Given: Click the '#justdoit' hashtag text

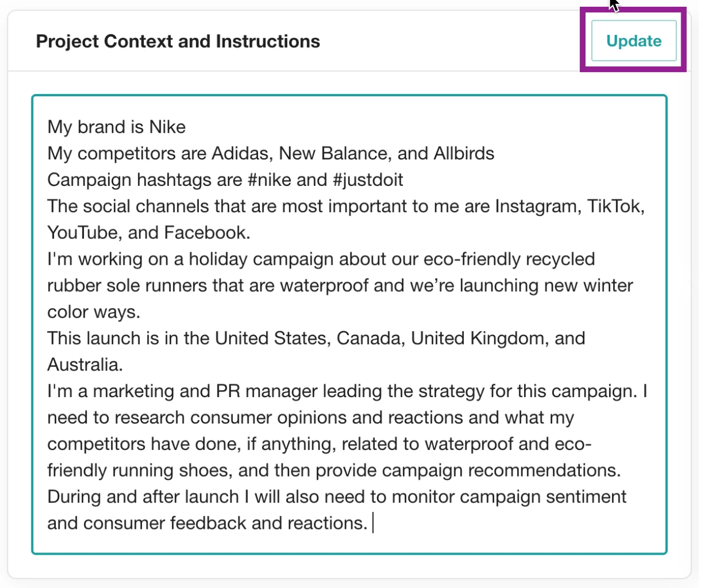Looking at the screenshot, I should [368, 180].
